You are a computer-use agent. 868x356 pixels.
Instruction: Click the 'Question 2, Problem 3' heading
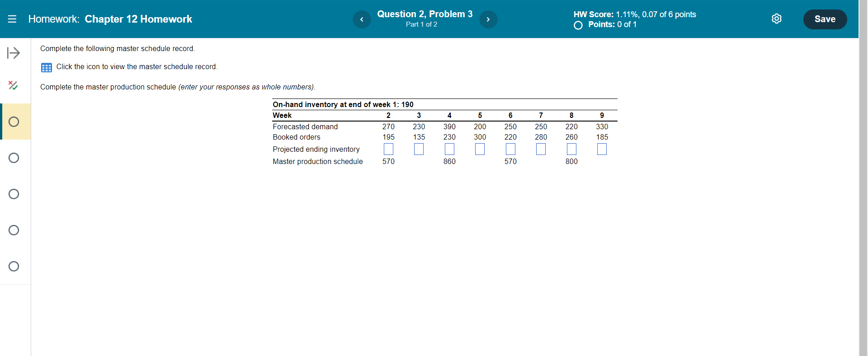425,14
